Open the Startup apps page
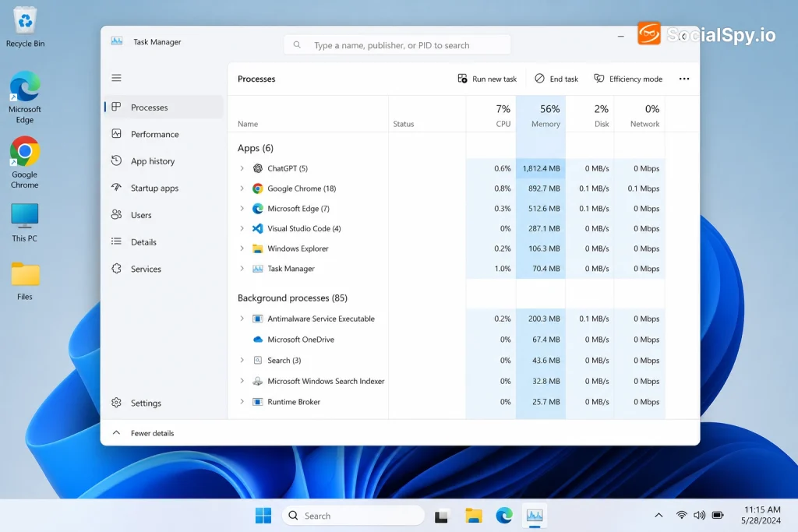 pos(164,188)
